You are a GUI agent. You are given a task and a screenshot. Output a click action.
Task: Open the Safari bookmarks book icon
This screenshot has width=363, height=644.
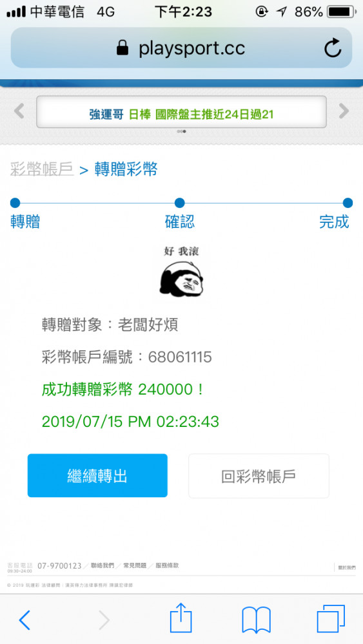256,620
